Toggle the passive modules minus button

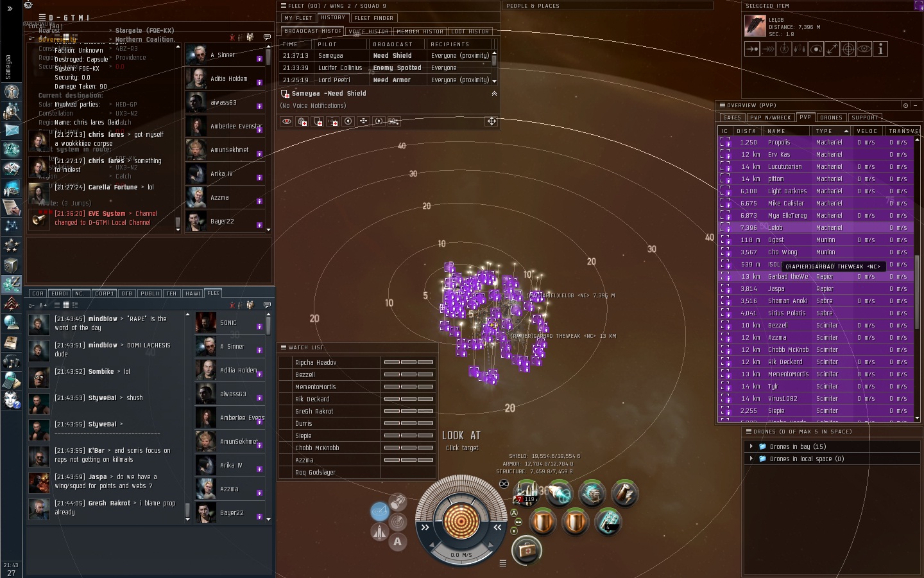518,522
